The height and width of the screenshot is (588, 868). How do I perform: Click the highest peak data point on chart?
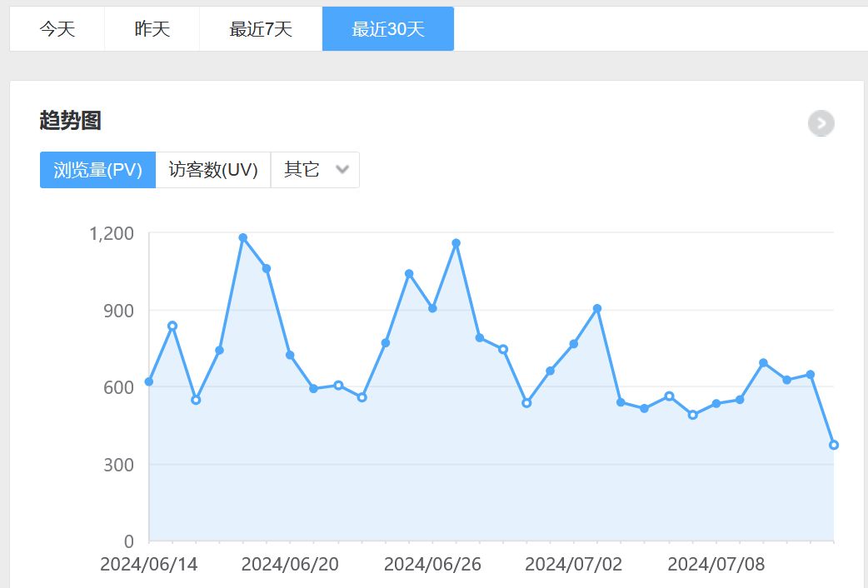[243, 237]
